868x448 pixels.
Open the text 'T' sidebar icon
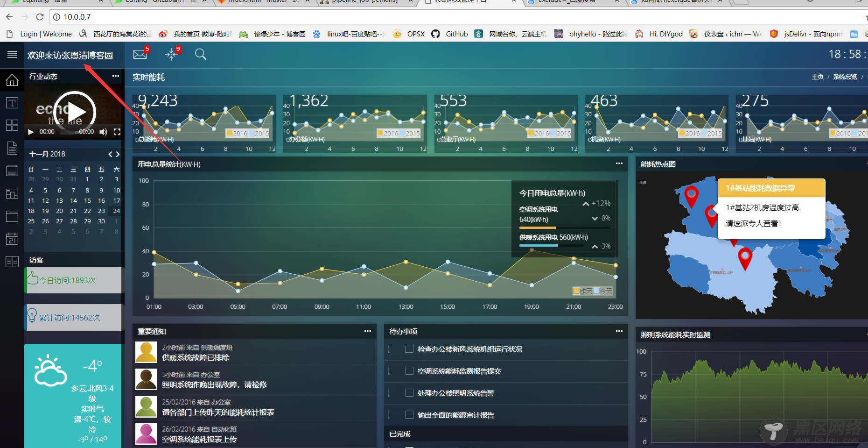point(12,103)
